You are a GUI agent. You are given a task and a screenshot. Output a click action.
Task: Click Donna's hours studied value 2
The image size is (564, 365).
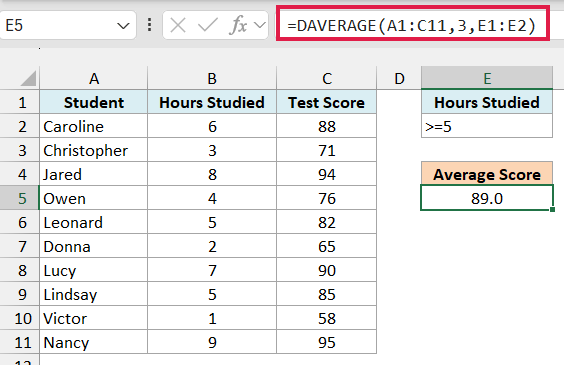click(x=212, y=247)
